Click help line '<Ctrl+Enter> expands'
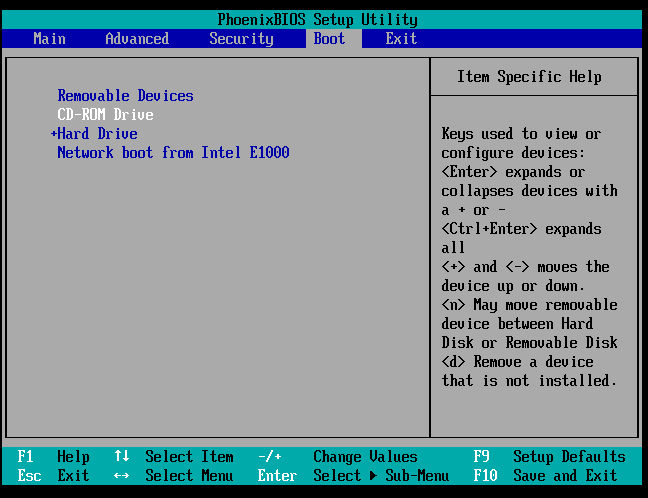 (x=521, y=229)
